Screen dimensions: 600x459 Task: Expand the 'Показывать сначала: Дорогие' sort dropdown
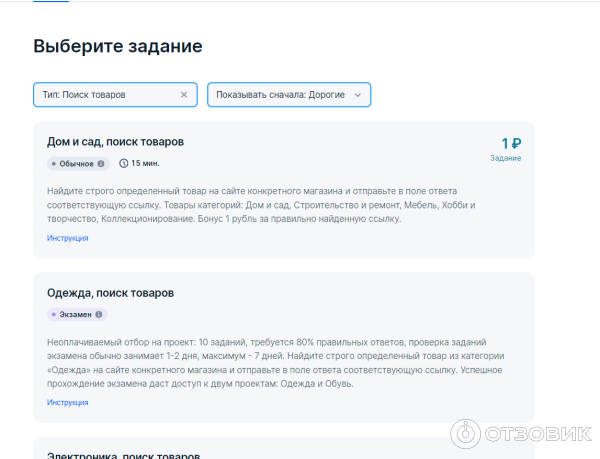point(280,95)
